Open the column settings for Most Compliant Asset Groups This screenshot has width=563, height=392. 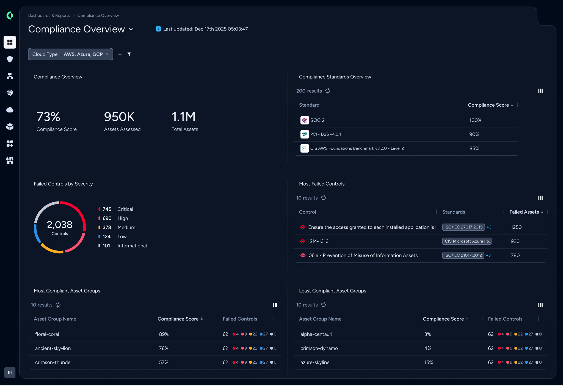[x=275, y=305]
